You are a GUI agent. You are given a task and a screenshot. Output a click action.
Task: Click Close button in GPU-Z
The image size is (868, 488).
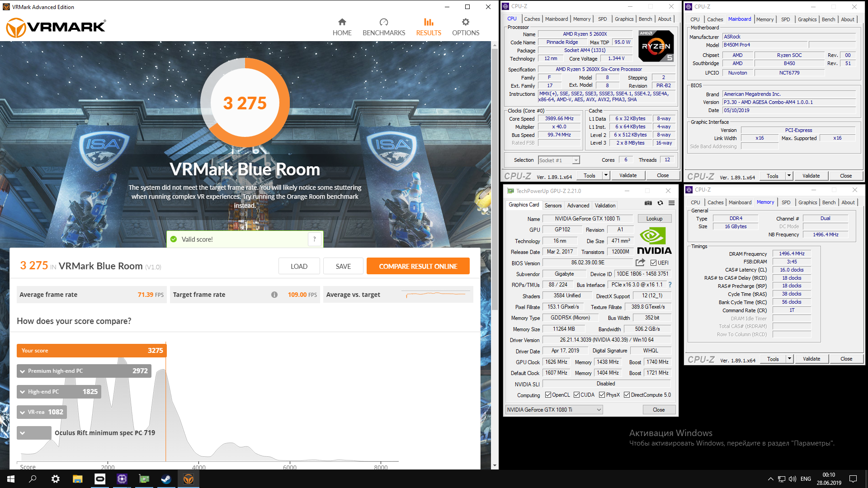[659, 410]
